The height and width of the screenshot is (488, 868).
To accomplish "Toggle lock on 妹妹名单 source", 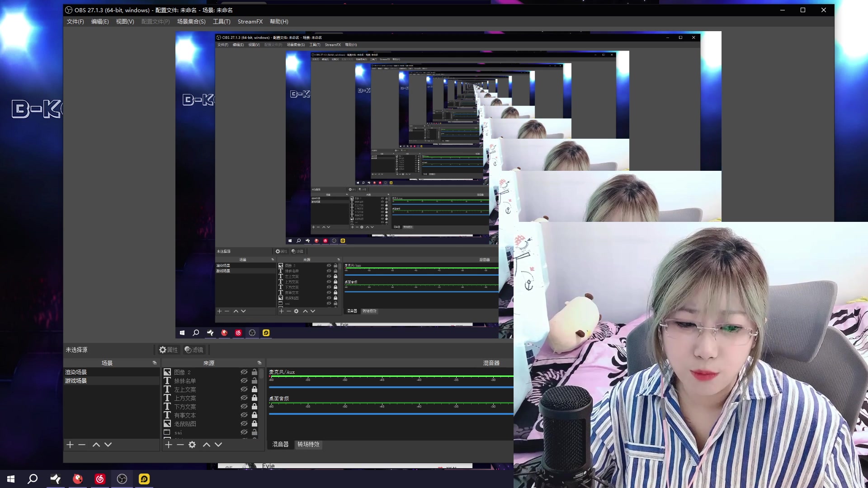I will pyautogui.click(x=255, y=380).
